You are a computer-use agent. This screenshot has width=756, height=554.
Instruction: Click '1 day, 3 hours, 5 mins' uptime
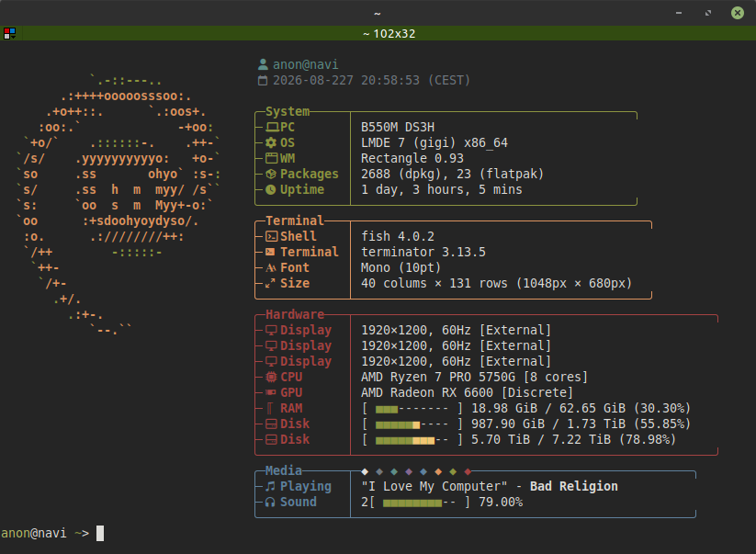pyautogui.click(x=442, y=189)
